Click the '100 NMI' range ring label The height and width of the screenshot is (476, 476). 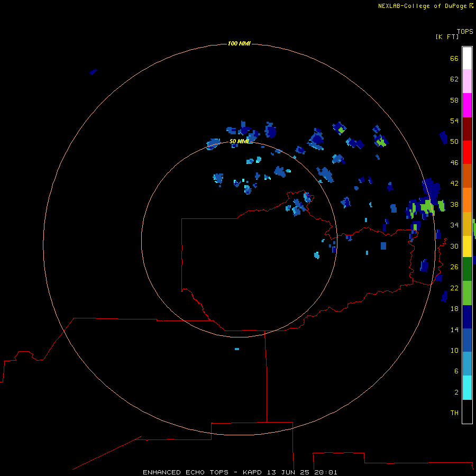(239, 43)
